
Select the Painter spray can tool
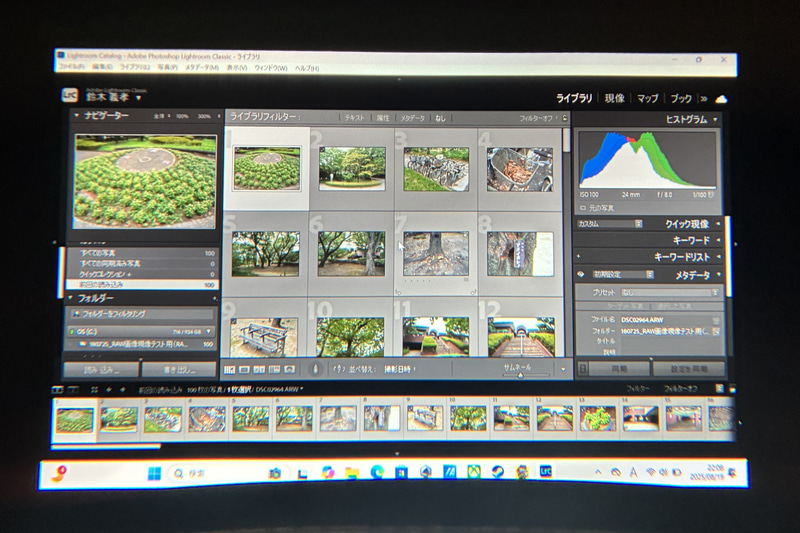pyautogui.click(x=315, y=369)
